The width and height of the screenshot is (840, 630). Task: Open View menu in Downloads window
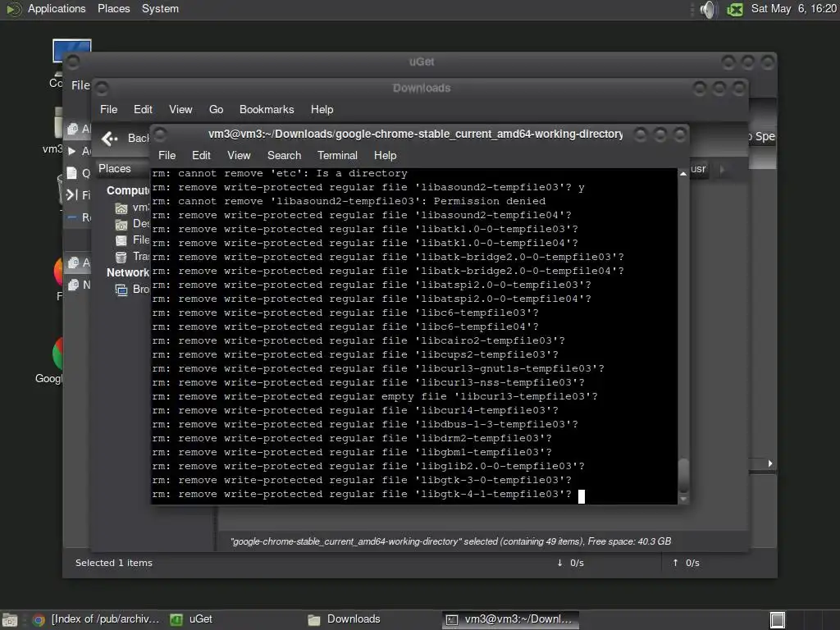click(x=180, y=109)
